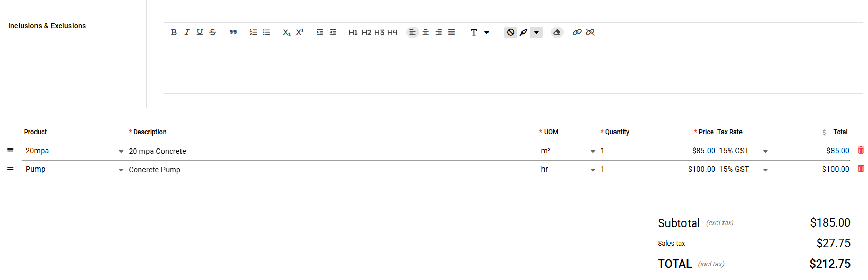This screenshot has height=280, width=868.
Task: Toggle justify text alignment
Action: pyautogui.click(x=451, y=32)
